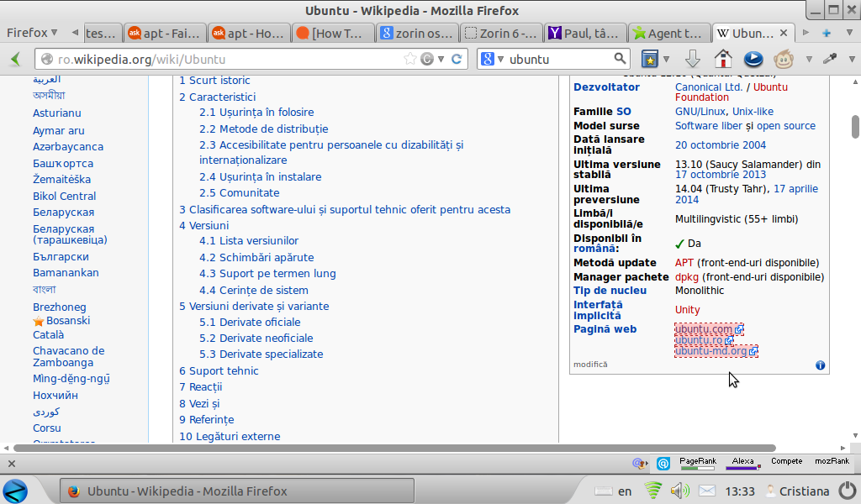Switch to the 'apt - Fai...' tab
Screen dimensions: 861x504
[x=166, y=34]
